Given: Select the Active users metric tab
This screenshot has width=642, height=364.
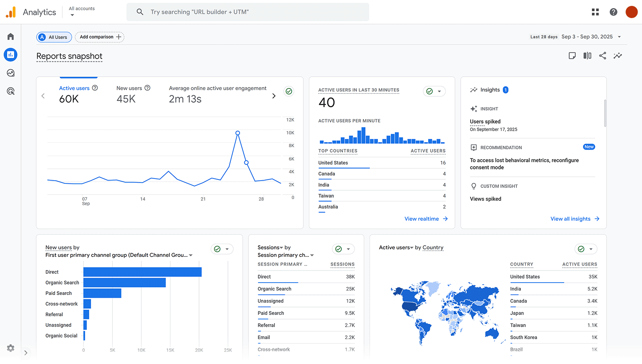Looking at the screenshot, I should coord(74,88).
